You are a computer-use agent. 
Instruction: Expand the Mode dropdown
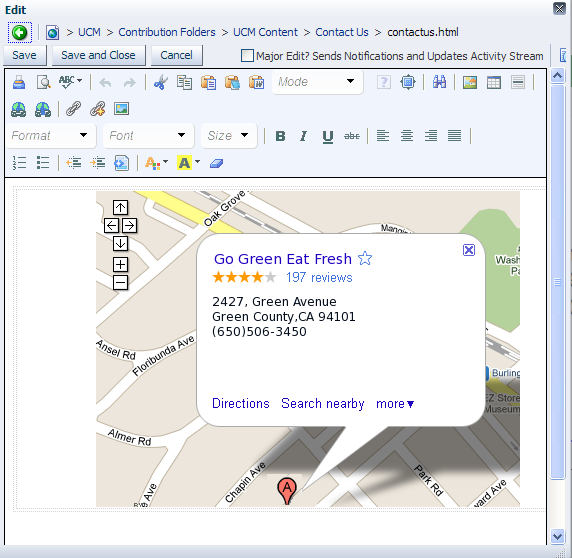(x=317, y=82)
